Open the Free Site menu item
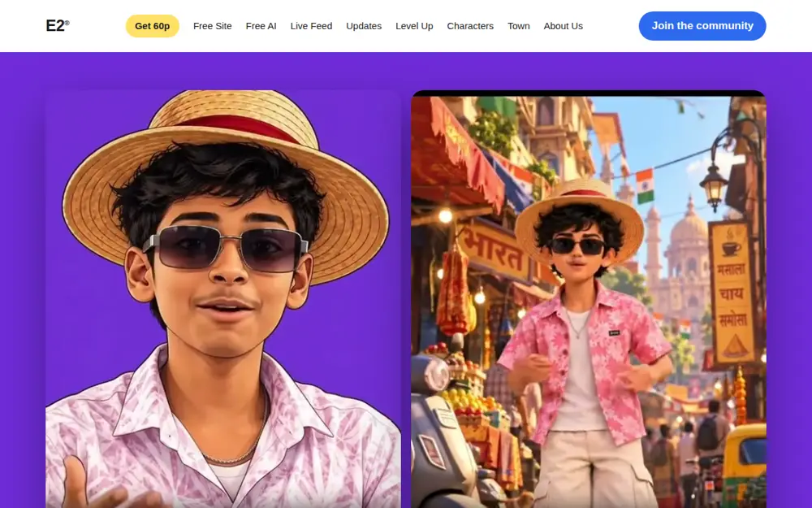The height and width of the screenshot is (508, 812). [212, 26]
